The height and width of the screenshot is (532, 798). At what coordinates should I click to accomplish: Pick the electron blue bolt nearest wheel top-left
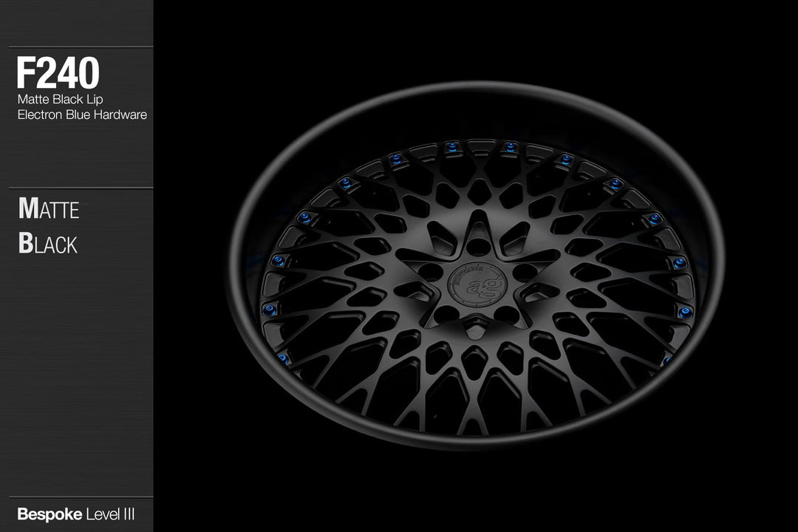[344, 182]
